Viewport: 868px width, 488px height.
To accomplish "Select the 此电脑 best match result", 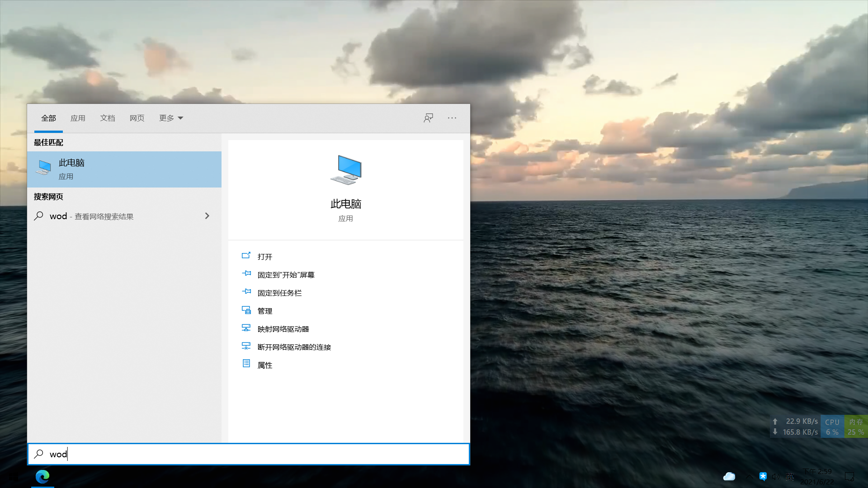I will [x=124, y=169].
